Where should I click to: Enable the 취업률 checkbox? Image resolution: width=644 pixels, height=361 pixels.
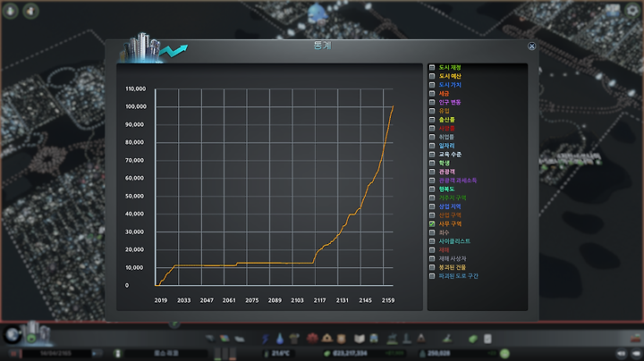[x=432, y=137]
